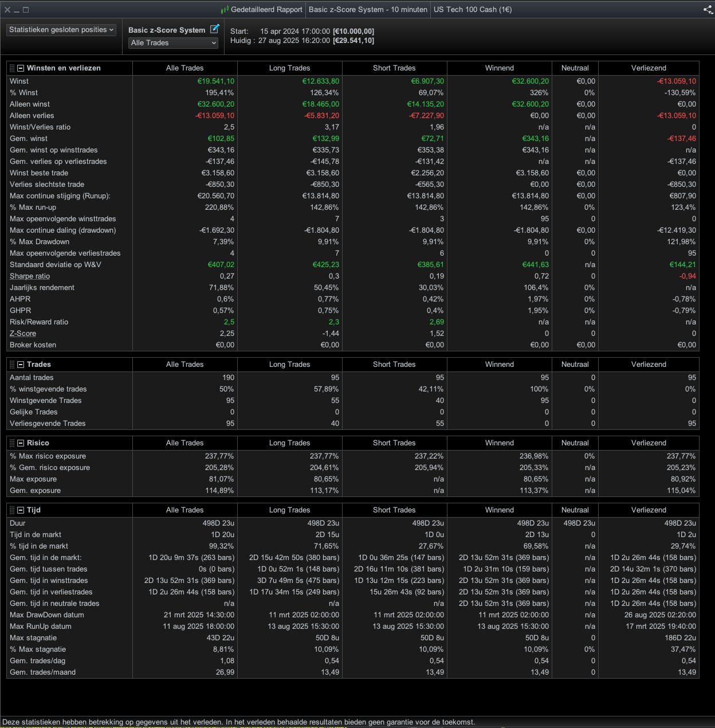Click the Start date 15 apr 2024 17:00:00
Screen dimensions: 715x728
pyautogui.click(x=295, y=32)
